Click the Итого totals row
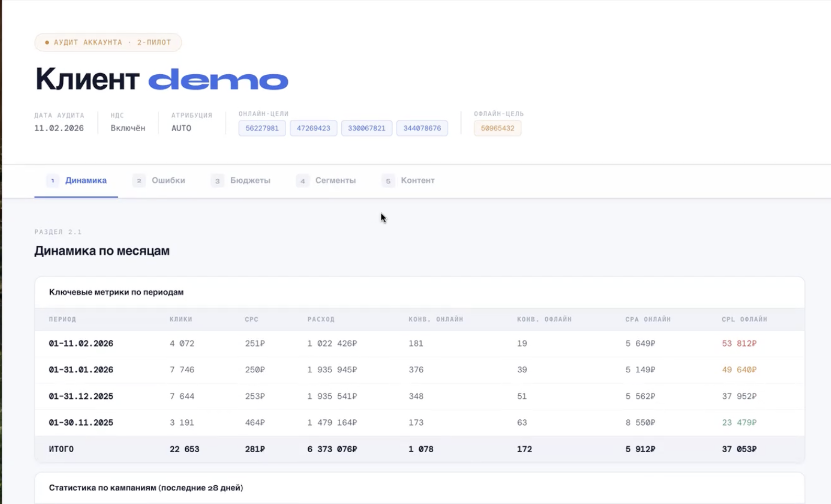Viewport: 831px width, 504px height. pyautogui.click(x=61, y=449)
